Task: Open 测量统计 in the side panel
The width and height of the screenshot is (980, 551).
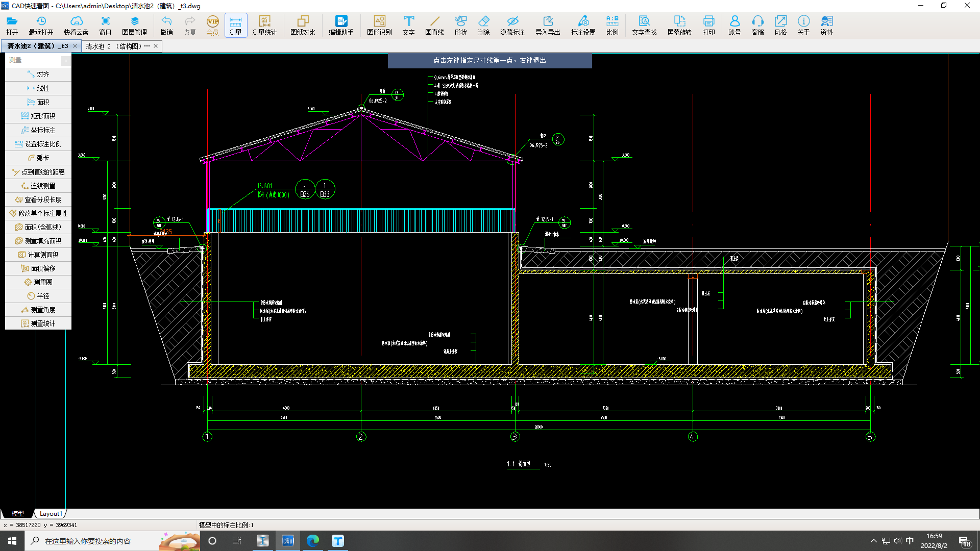Action: (x=38, y=323)
